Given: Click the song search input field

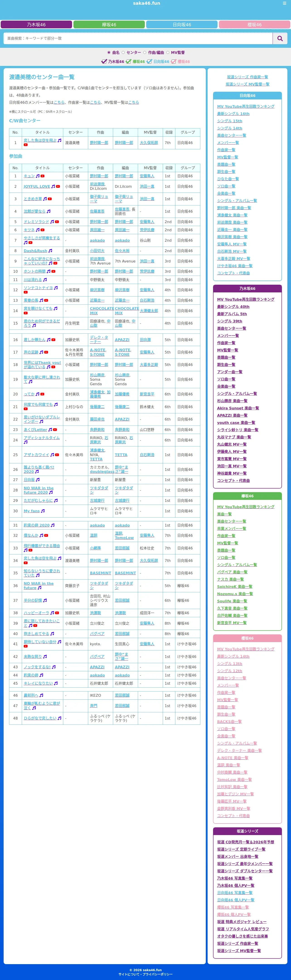Looking at the screenshot, I should pos(138,39).
